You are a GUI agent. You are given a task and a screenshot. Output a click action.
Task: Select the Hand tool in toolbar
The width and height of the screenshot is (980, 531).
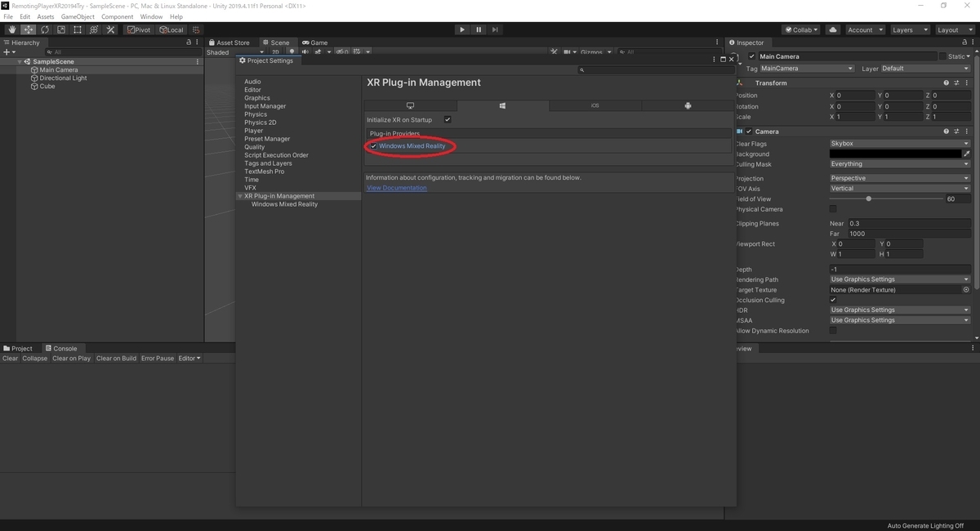pos(12,29)
